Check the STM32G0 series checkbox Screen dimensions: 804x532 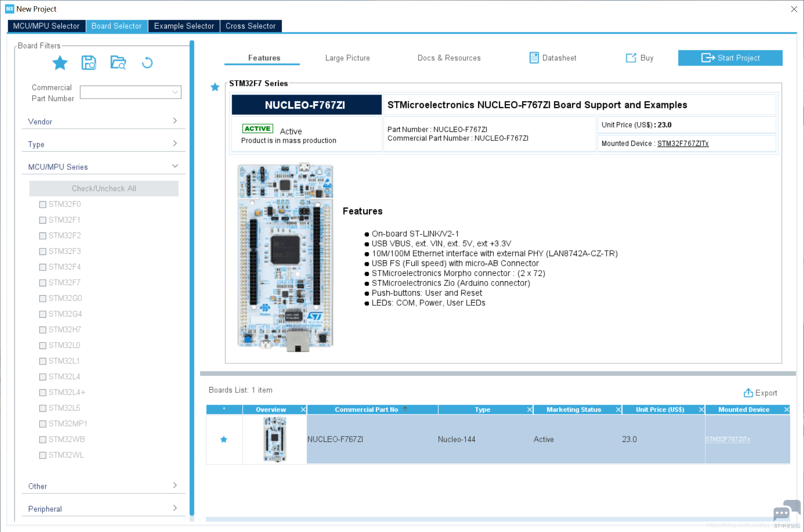click(x=43, y=298)
